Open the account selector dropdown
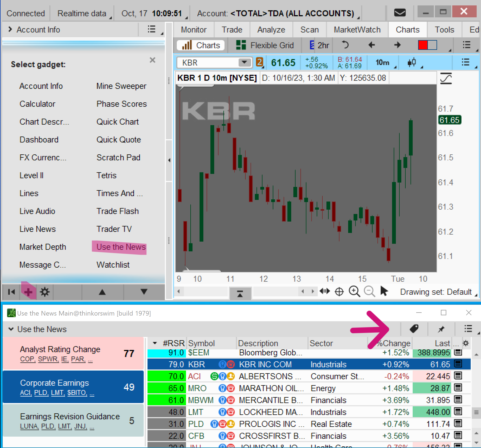The height and width of the screenshot is (448, 481). [x=276, y=13]
